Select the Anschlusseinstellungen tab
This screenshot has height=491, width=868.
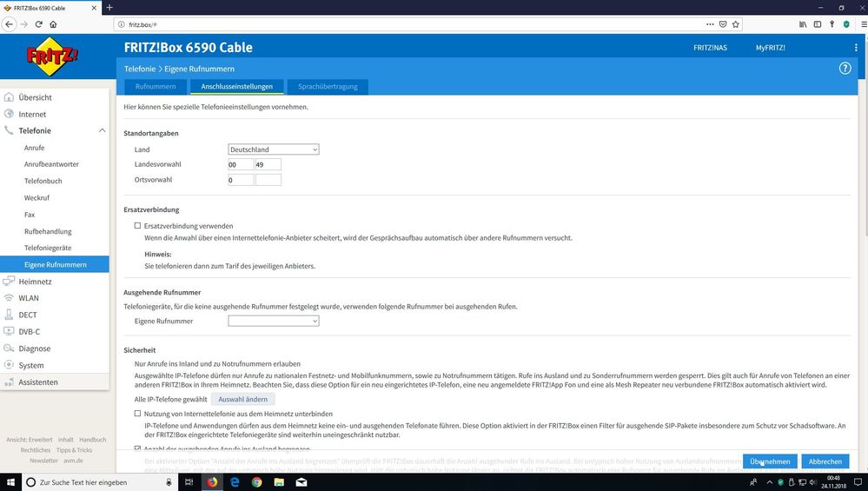tap(237, 86)
